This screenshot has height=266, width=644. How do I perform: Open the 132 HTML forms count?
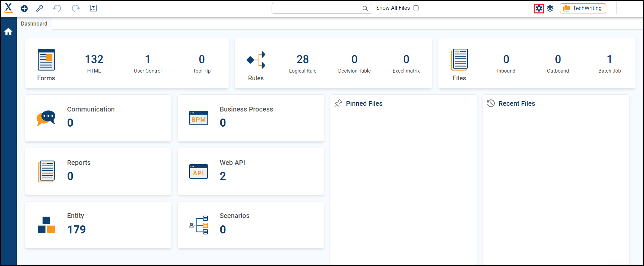(94, 63)
